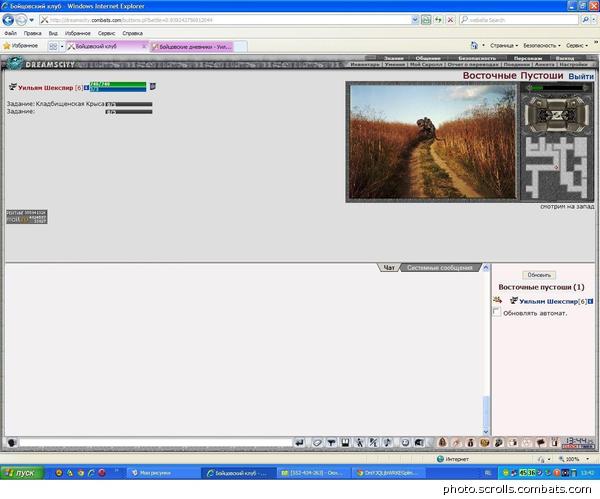The height and width of the screenshot is (499, 600).
Task: Open the Безопасность toolbar dropdown
Action: pos(542,46)
